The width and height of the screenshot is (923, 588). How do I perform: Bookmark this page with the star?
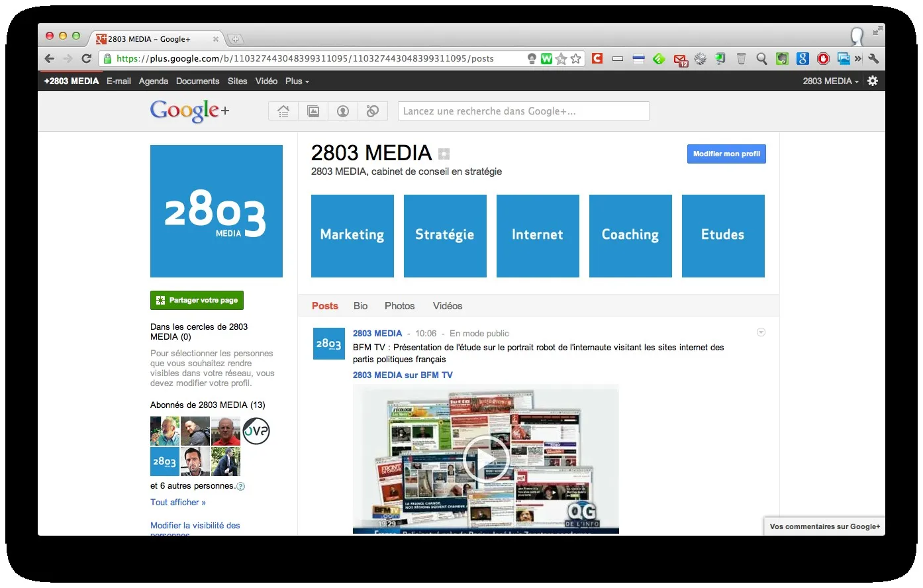click(576, 58)
